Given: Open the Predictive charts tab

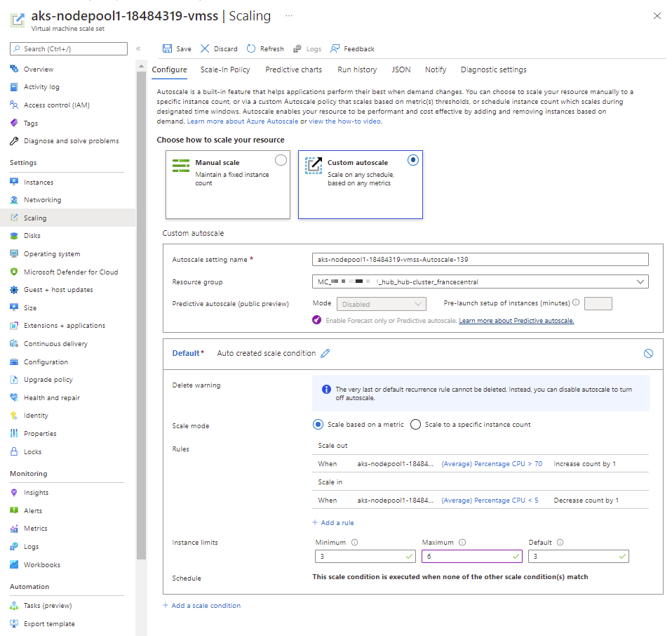Looking at the screenshot, I should (x=294, y=69).
